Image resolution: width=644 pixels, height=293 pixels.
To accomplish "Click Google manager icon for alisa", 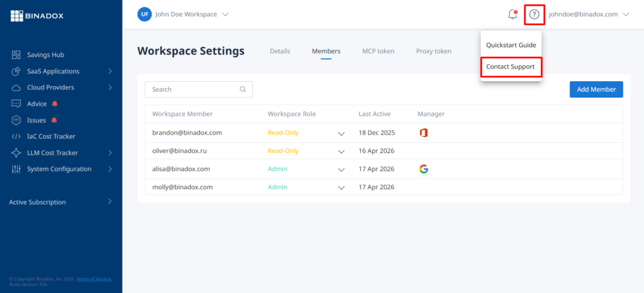I will pyautogui.click(x=424, y=169).
